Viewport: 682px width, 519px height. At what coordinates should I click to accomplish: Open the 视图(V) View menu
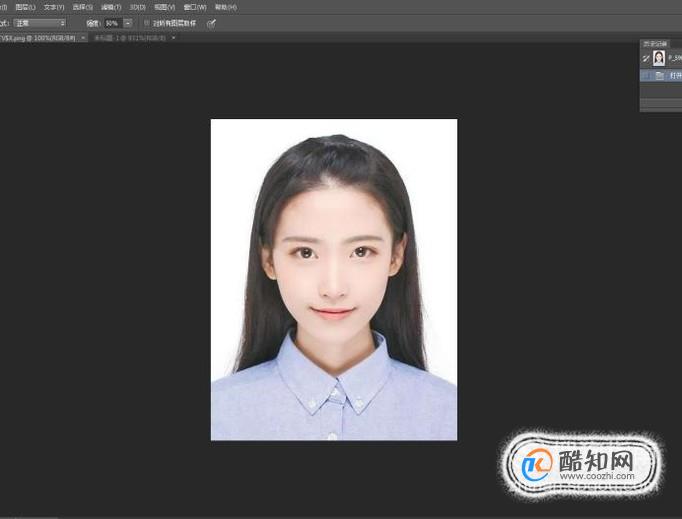[x=164, y=7]
